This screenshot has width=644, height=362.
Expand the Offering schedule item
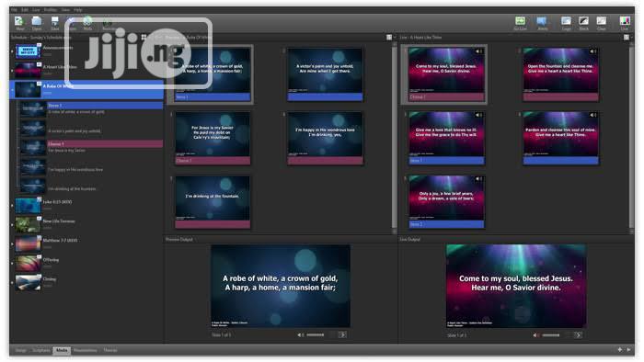12,263
